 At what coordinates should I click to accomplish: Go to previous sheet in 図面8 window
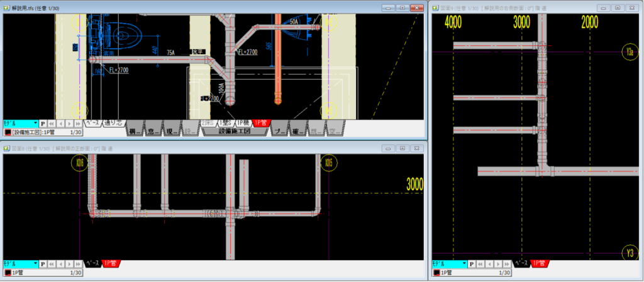point(61,264)
